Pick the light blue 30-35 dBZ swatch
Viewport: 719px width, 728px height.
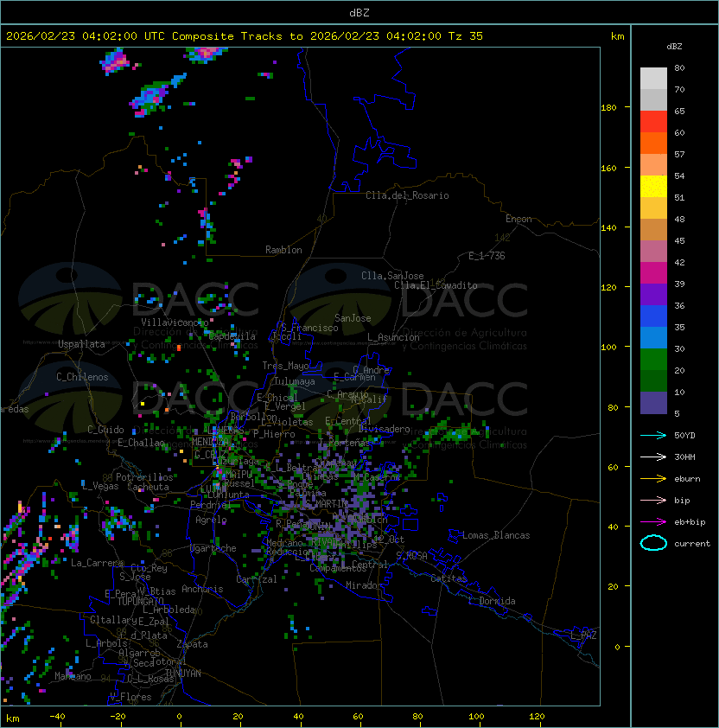click(x=653, y=337)
